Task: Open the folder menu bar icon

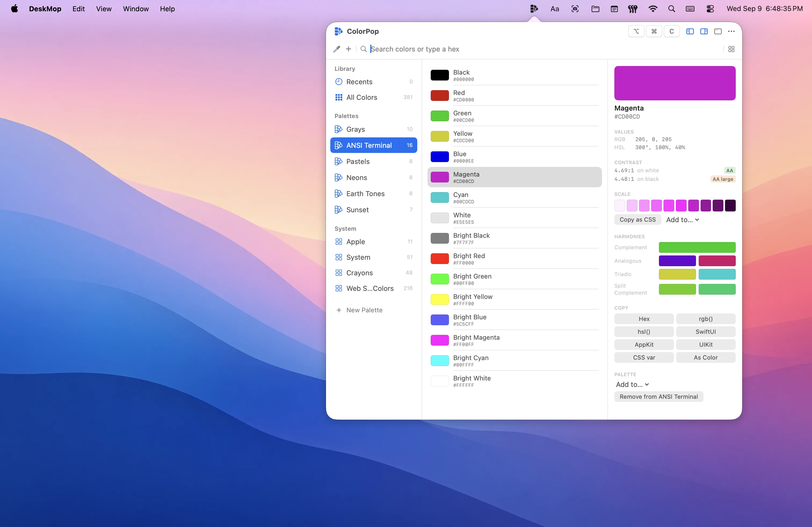Action: click(x=595, y=9)
